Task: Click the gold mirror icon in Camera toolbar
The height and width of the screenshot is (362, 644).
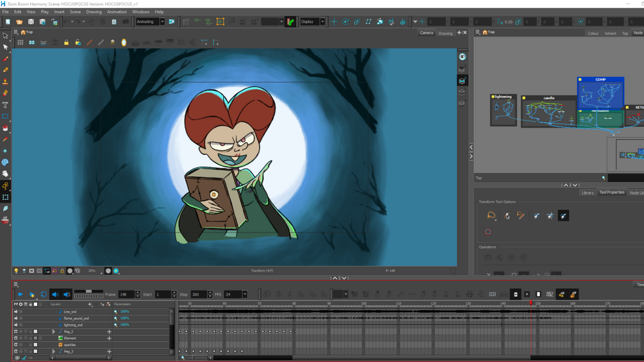Action: pos(124,42)
